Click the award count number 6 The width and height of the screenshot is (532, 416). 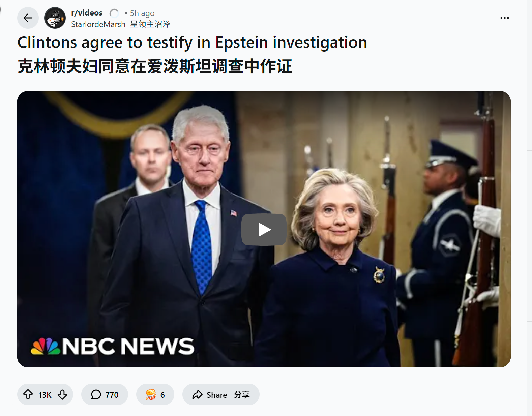[x=162, y=395]
